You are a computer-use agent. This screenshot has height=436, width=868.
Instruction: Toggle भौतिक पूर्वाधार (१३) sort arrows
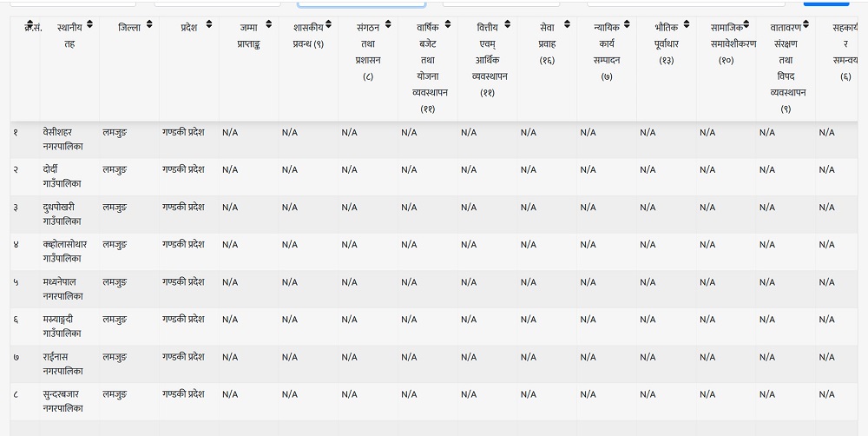pyautogui.click(x=687, y=26)
